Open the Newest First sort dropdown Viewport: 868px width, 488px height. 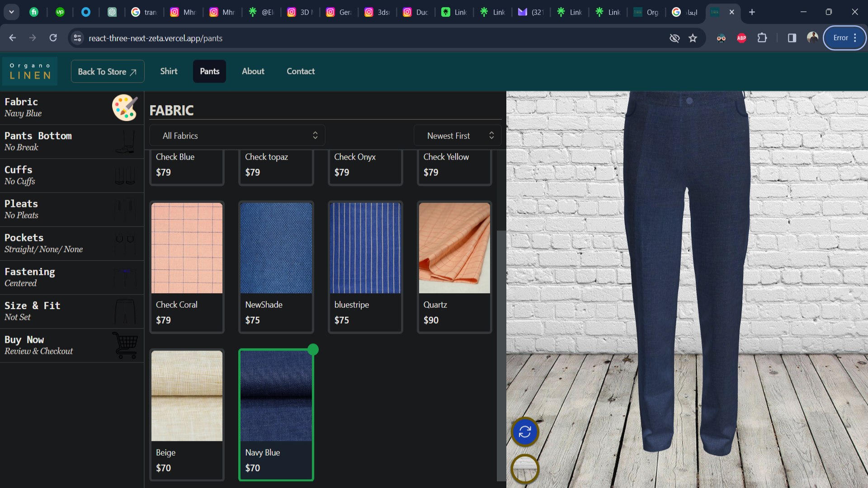click(458, 136)
